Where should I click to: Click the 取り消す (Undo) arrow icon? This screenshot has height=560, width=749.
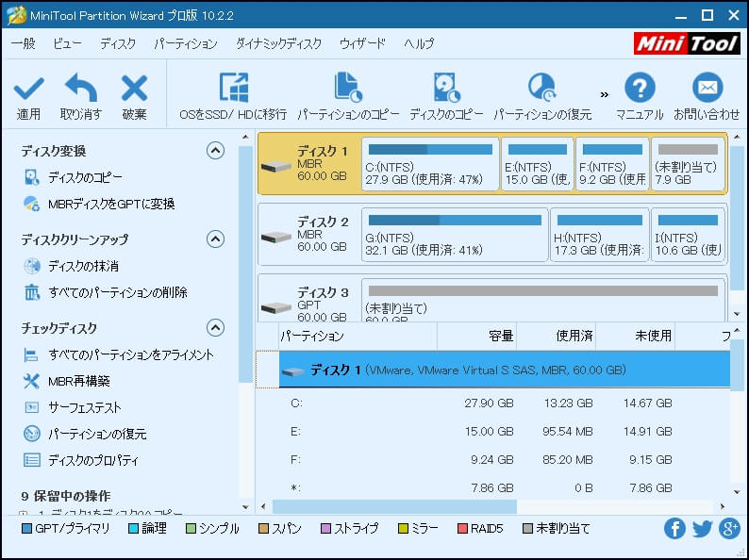(81, 87)
